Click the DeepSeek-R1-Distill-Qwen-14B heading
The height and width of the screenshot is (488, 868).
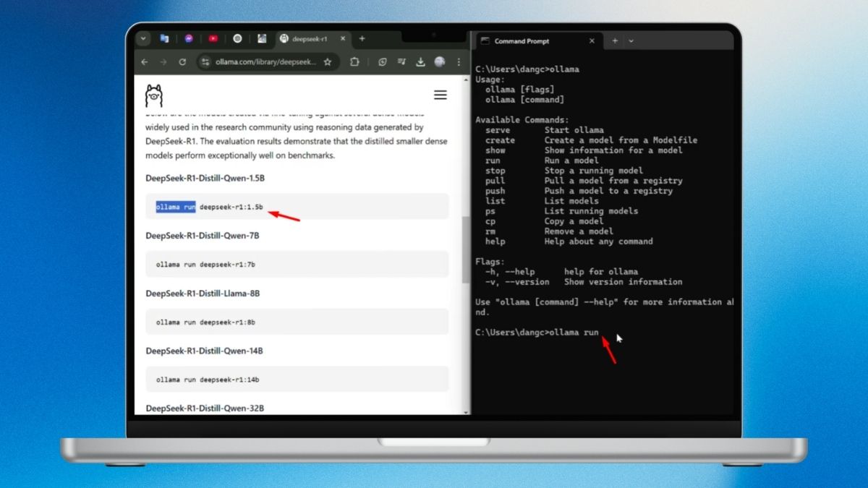coord(204,351)
